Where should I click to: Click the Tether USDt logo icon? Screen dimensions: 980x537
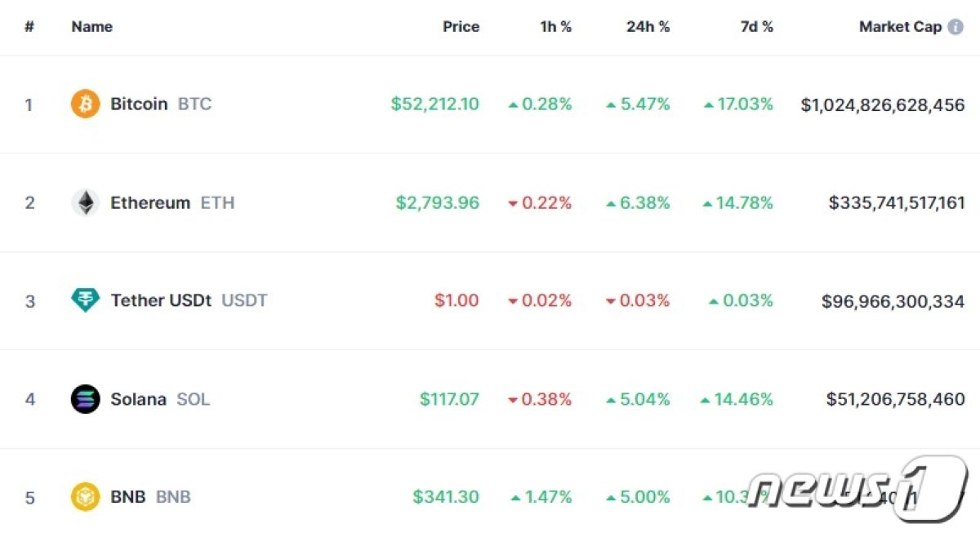coord(86,300)
